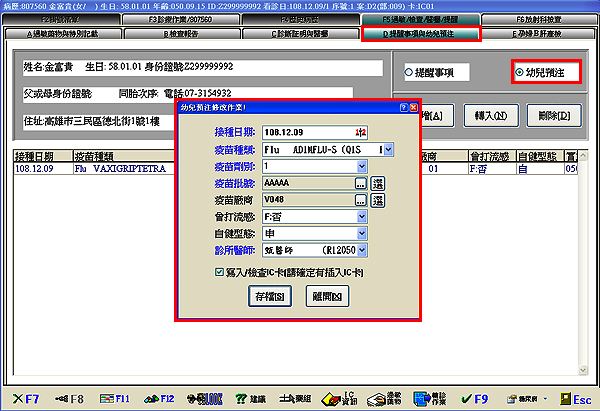Select the 提醒事項 radio button
This screenshot has width=600, height=411.
pyautogui.click(x=409, y=73)
